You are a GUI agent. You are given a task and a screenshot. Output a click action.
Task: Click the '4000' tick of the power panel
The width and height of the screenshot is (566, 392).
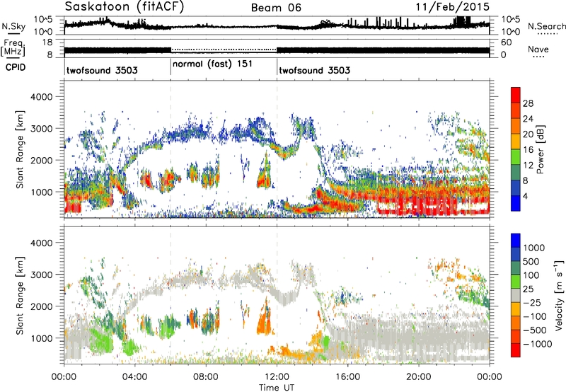point(41,97)
